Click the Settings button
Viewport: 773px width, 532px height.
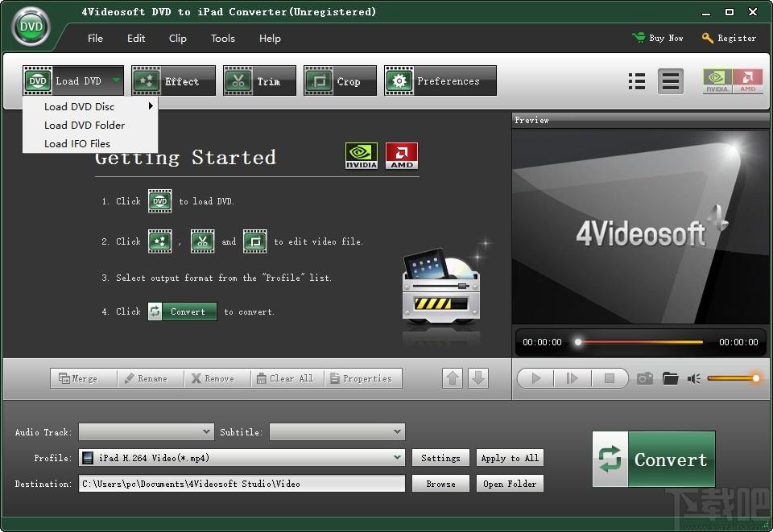[x=440, y=458]
